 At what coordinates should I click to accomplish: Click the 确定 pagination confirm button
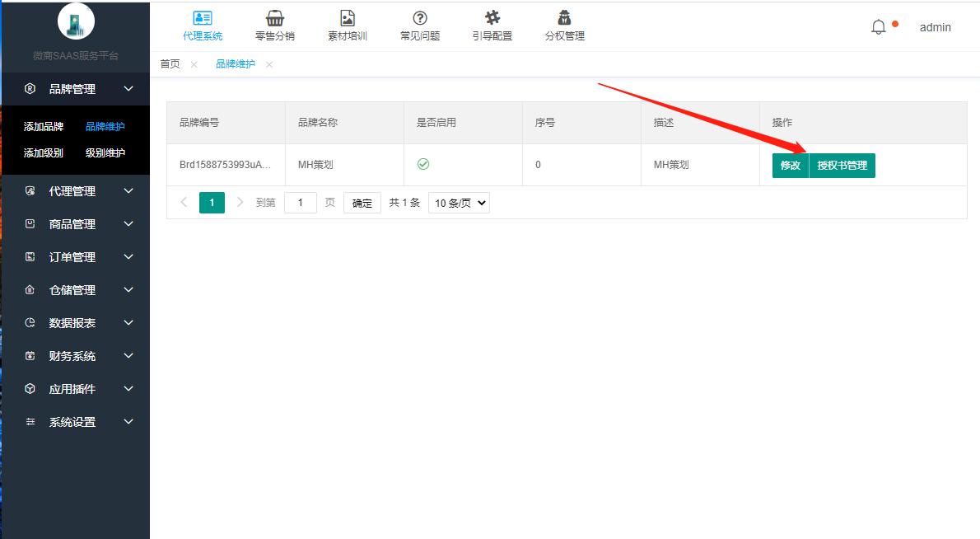point(362,203)
